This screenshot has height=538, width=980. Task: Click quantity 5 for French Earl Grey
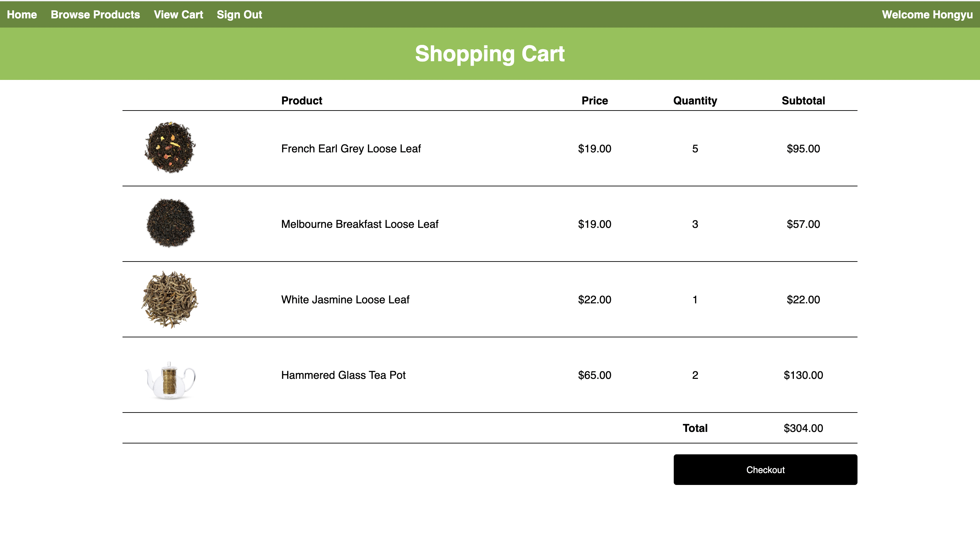695,149
